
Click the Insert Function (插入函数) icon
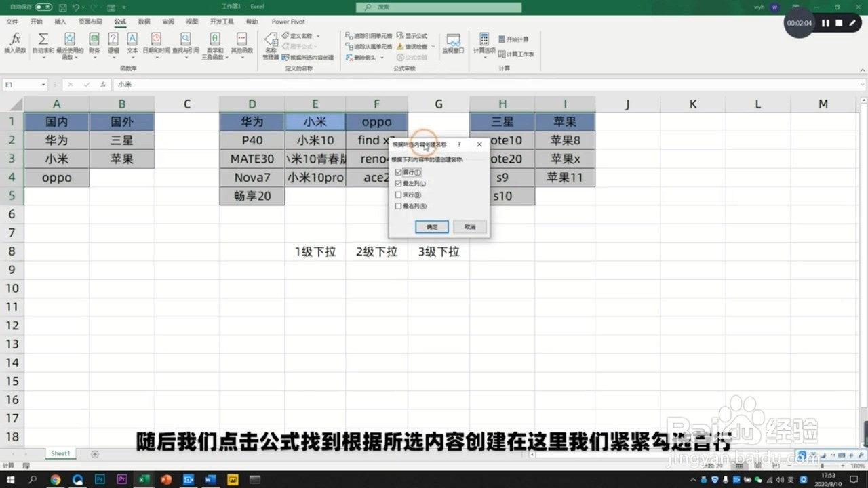click(15, 42)
